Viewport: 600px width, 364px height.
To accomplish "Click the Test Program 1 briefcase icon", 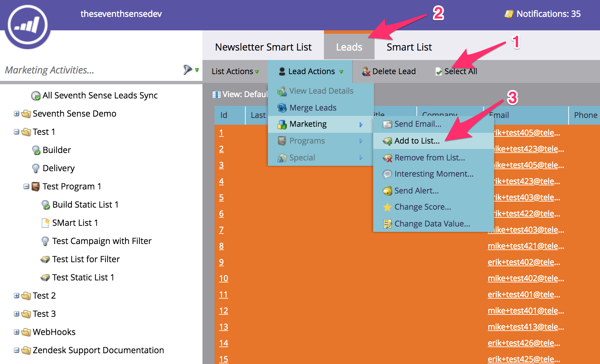I will click(36, 186).
